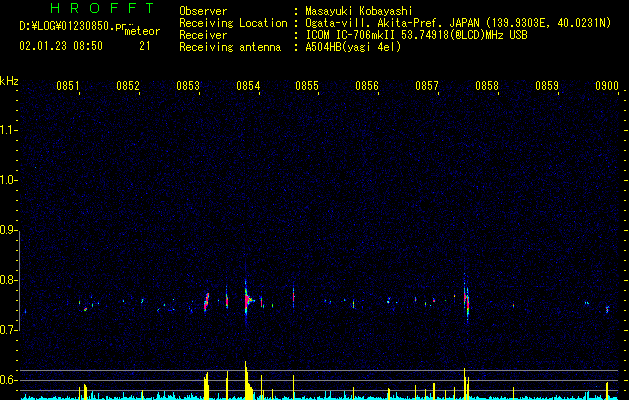The width and height of the screenshot is (629, 400).
Task: Click the 0859 time marker
Action: click(547, 85)
